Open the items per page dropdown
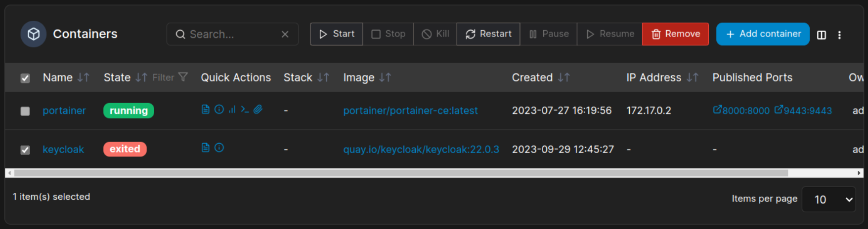The width and height of the screenshot is (868, 229). coord(828,199)
